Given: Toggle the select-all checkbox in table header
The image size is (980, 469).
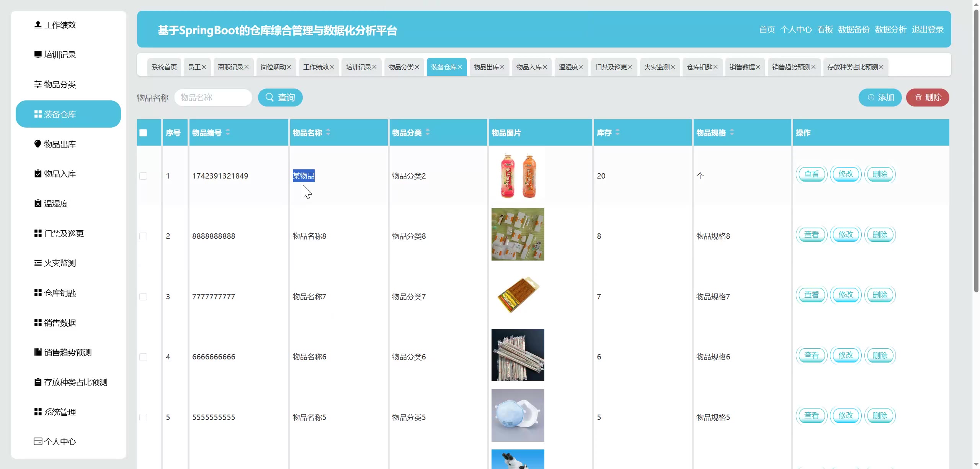Looking at the screenshot, I should pos(143,133).
